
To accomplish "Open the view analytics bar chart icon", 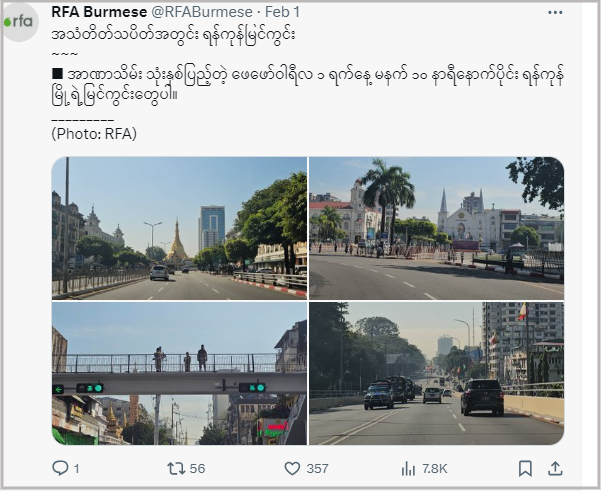I will [x=408, y=469].
